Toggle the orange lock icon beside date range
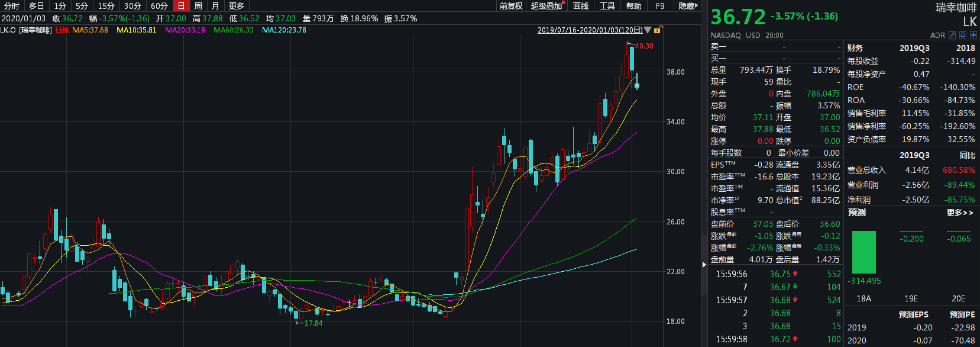The height and width of the screenshot is (347, 980). (x=658, y=30)
